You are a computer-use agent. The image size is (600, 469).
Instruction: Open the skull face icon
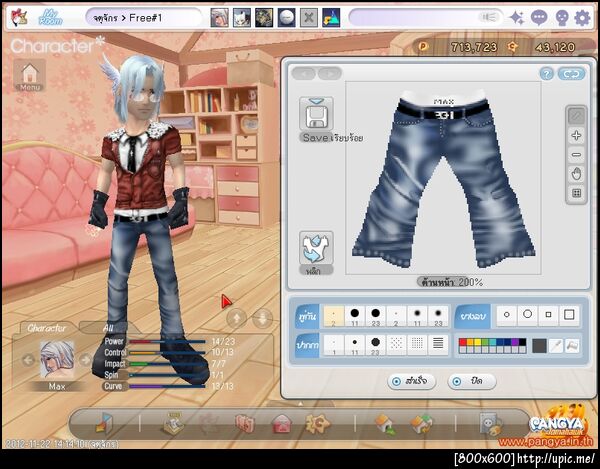(x=561, y=18)
